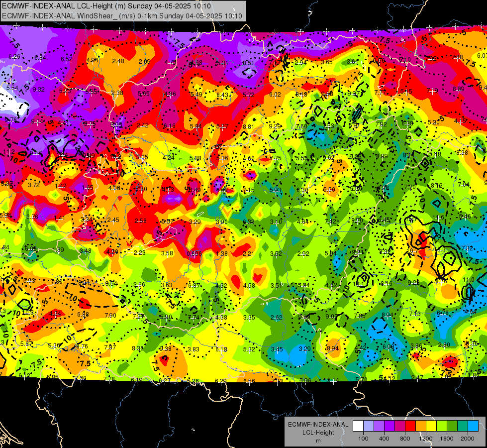
Task: Click the unit label m in the legend
Action: pyautogui.click(x=318, y=441)
